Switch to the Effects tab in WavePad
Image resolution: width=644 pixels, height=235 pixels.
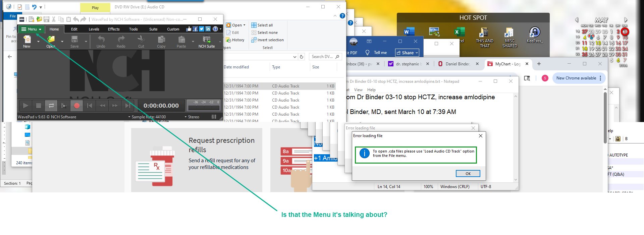pyautogui.click(x=114, y=29)
